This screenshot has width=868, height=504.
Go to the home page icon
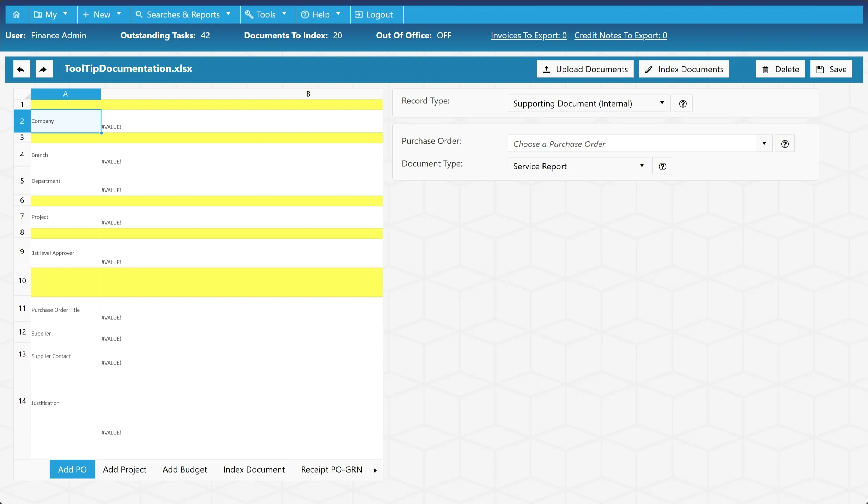[x=17, y=14]
